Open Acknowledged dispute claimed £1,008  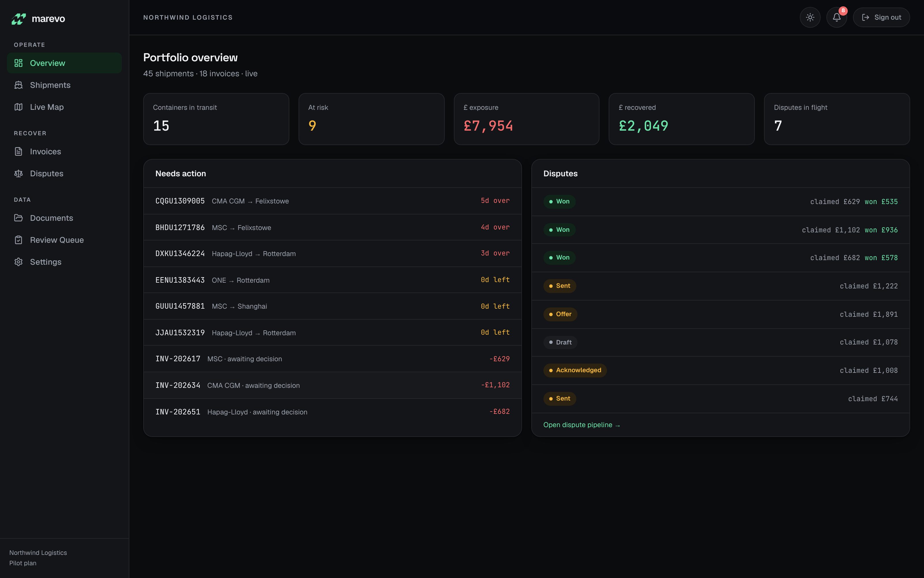[x=720, y=370]
